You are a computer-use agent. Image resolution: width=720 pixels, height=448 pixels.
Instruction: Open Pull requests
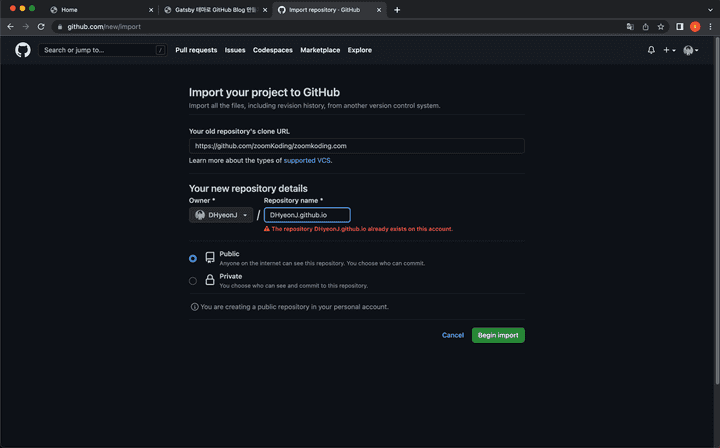coord(196,50)
